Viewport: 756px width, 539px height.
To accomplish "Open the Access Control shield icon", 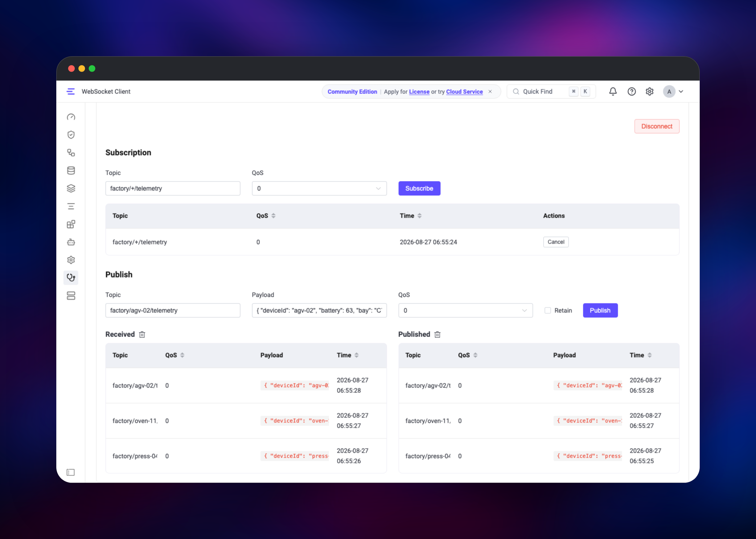I will click(x=71, y=135).
